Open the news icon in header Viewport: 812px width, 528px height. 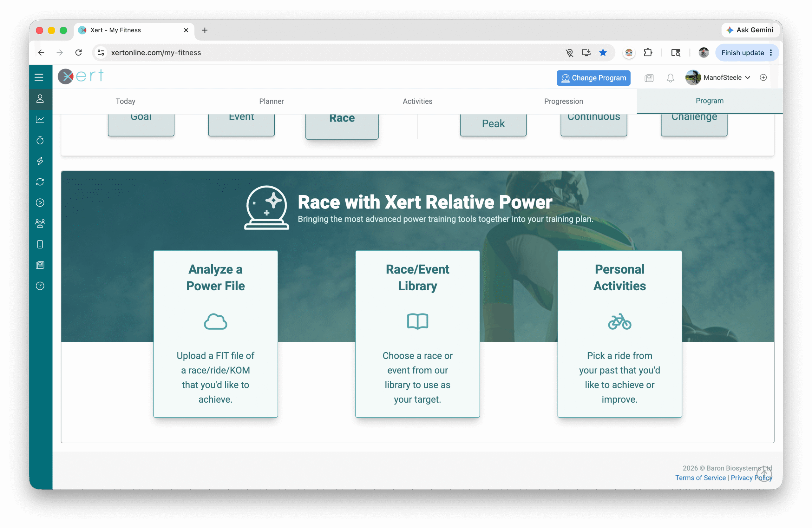click(649, 78)
